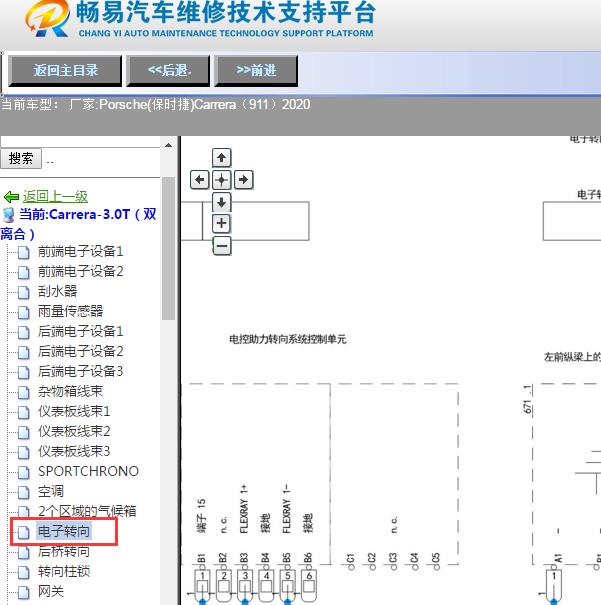Image resolution: width=601 pixels, height=605 pixels.
Task: Click page icon beside 网关
Action: click(24, 592)
